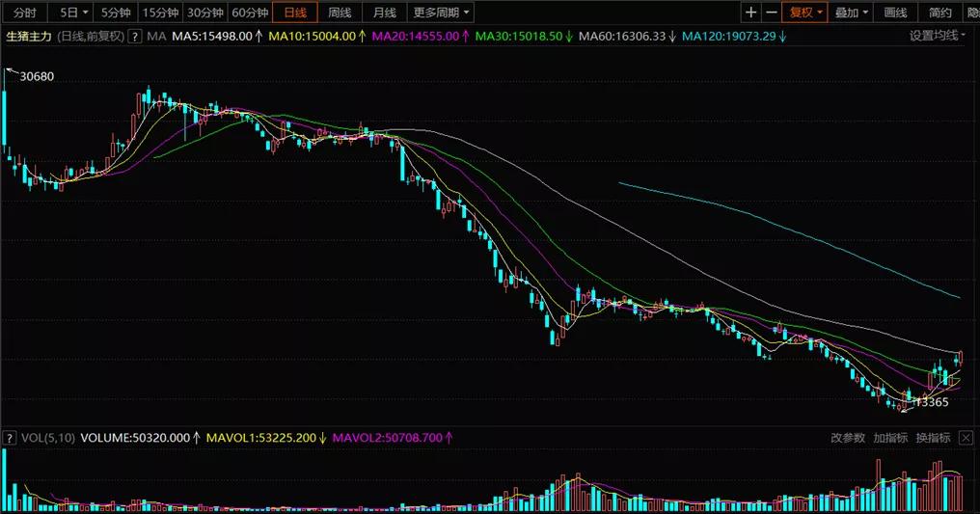Viewport: 980px width, 514px height.
Task: Open the 叠加 overlay dropdown
Action: point(852,12)
